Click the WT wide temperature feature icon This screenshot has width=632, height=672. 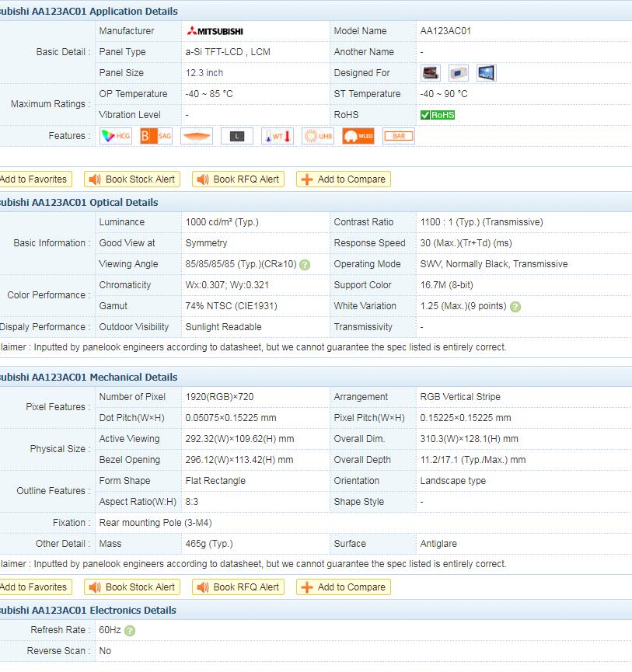[x=278, y=136]
